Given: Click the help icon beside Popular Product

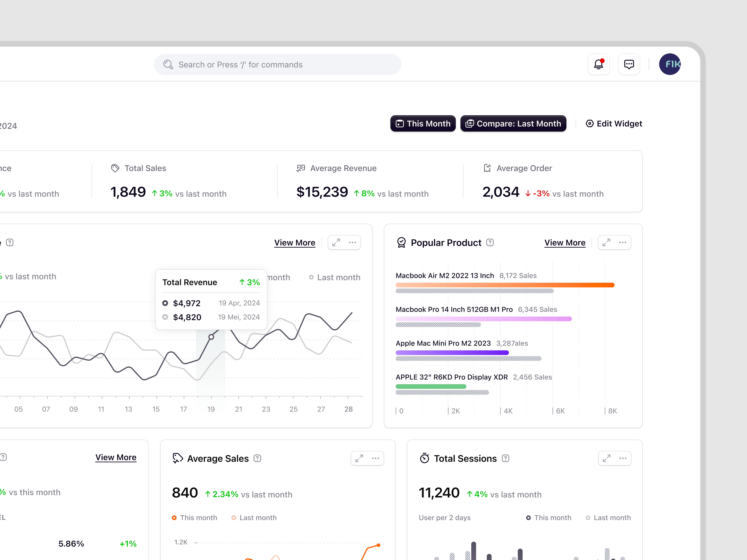Looking at the screenshot, I should [x=490, y=242].
